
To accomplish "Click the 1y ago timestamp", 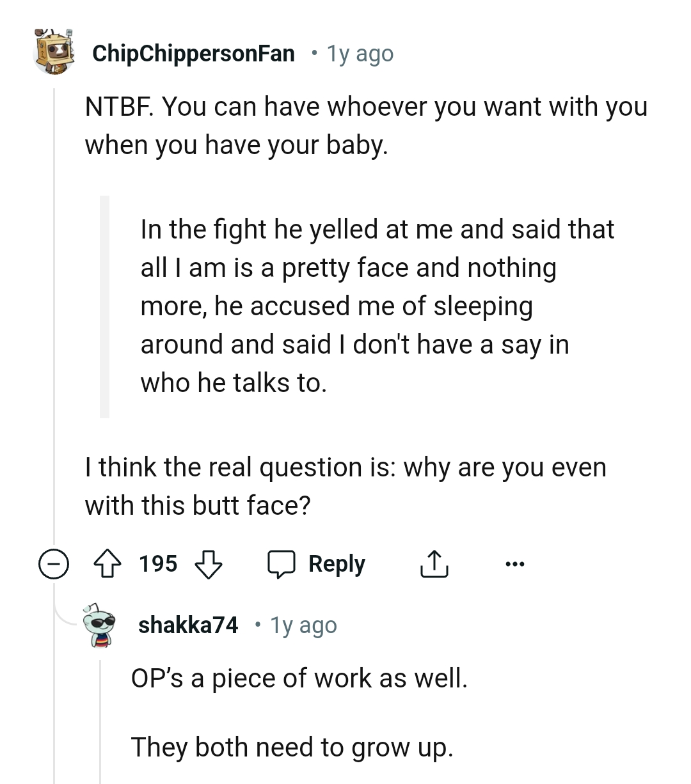I will (360, 53).
